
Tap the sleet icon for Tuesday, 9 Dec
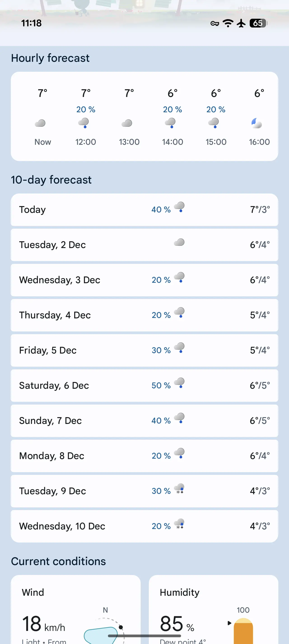[179, 488]
